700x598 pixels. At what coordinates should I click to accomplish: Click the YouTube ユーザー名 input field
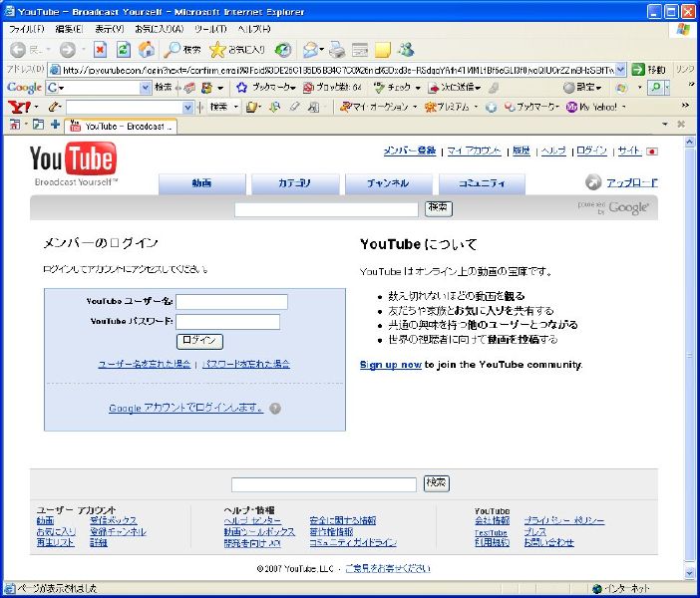pos(231,301)
